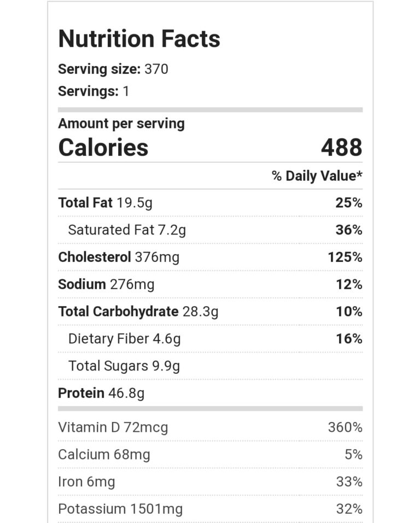Select the Sodium 276mg text
The height and width of the screenshot is (523, 420).
106,285
